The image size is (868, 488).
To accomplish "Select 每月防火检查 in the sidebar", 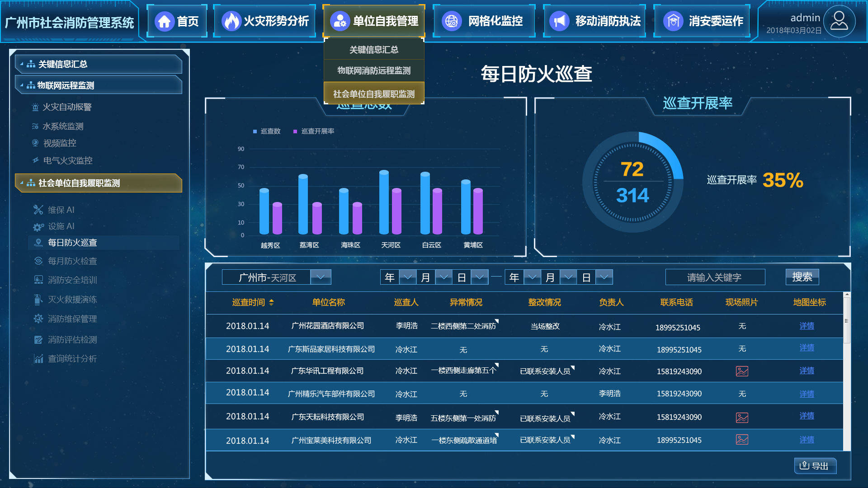I will (72, 261).
